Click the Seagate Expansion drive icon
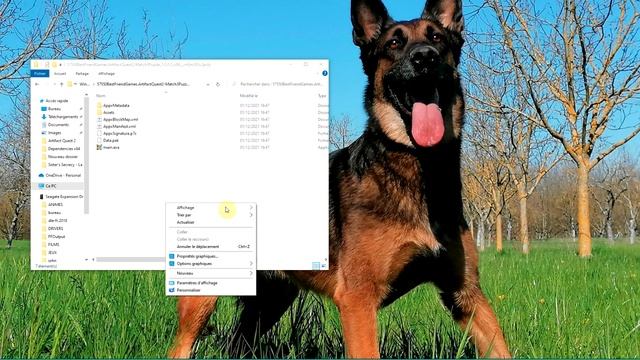The height and width of the screenshot is (360, 640). pyautogui.click(x=41, y=197)
